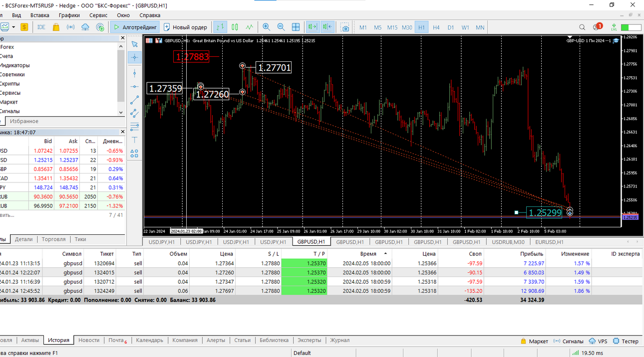644x357 pixels.
Task: Open the cloud VPS toolbar icon
Action: 85,27
